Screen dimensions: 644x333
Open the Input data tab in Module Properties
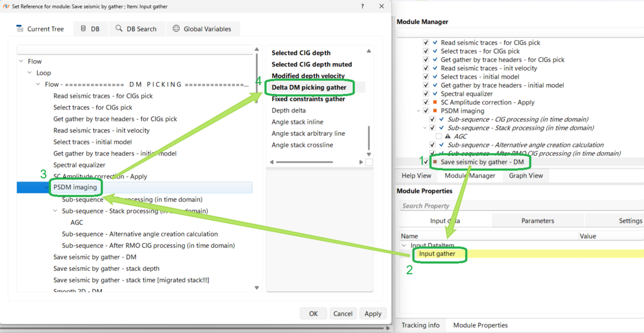point(445,221)
